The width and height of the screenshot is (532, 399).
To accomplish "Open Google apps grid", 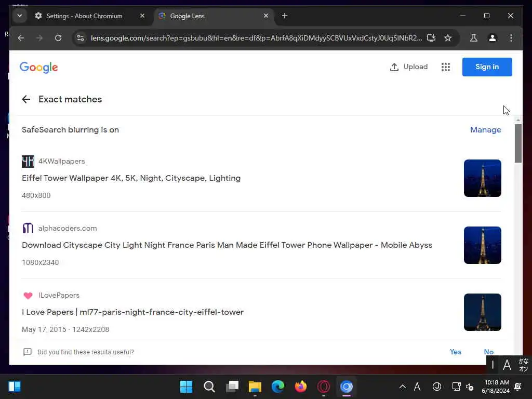I will 445,67.
